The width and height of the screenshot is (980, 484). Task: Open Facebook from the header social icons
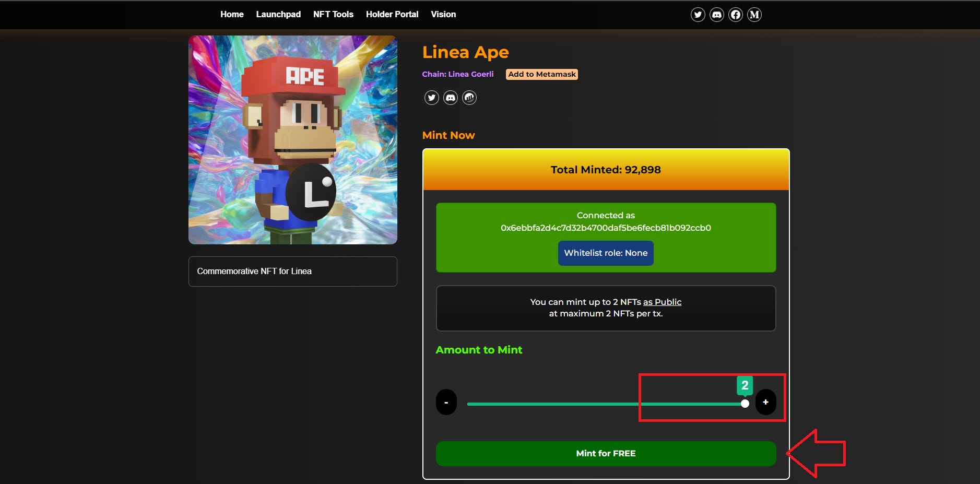pyautogui.click(x=735, y=14)
